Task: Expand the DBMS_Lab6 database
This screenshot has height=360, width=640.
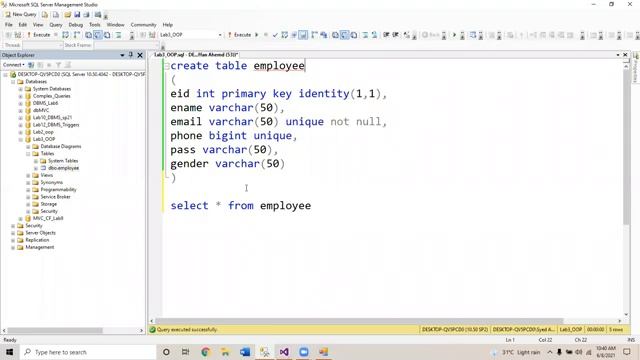Action: point(20,104)
